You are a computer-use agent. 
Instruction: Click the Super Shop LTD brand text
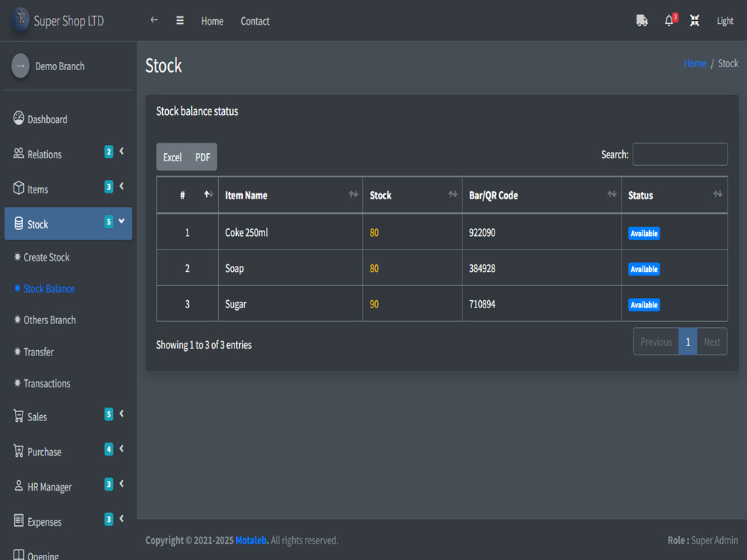[x=69, y=21]
